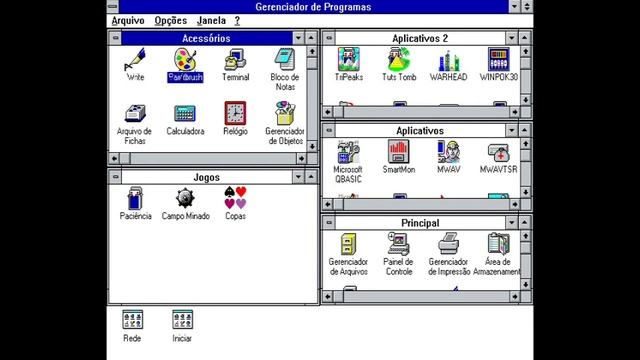Open the Terminal icon in Acessórios

[235, 60]
